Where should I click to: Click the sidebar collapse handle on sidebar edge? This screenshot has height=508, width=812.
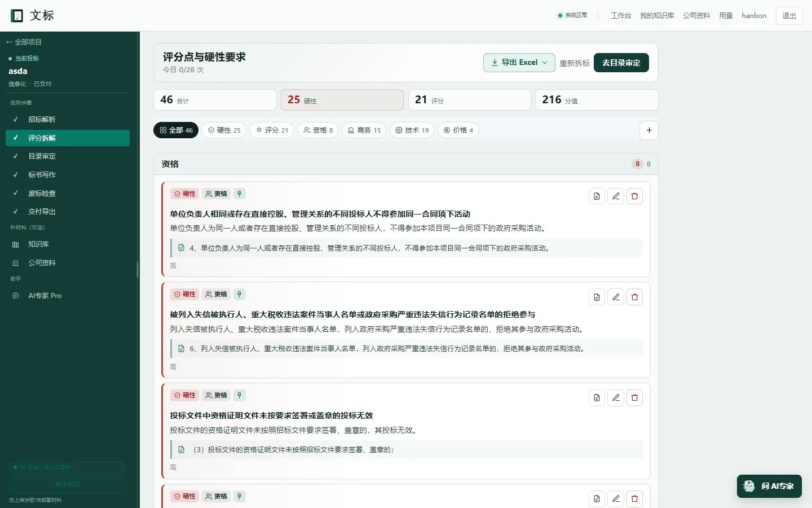[x=138, y=270]
